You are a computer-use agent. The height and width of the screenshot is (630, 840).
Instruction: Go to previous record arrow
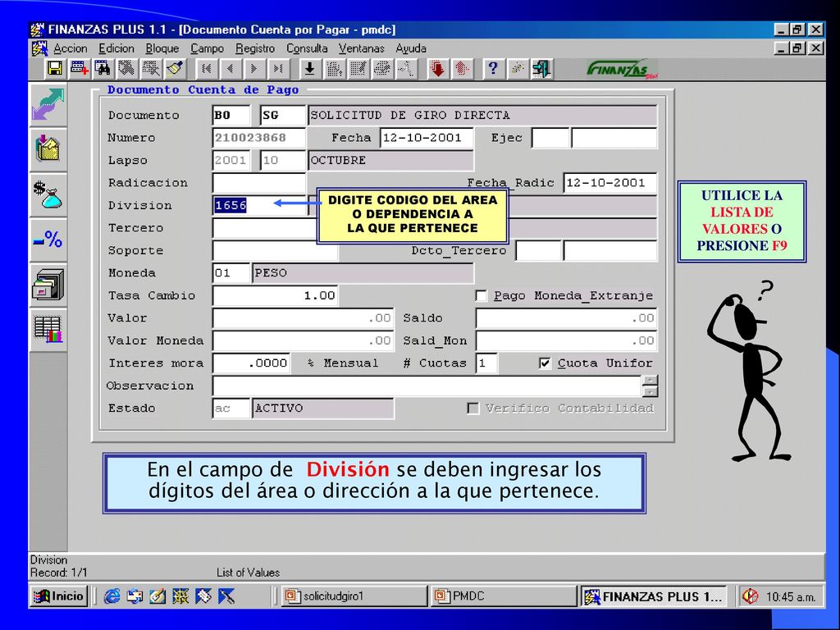(231, 69)
